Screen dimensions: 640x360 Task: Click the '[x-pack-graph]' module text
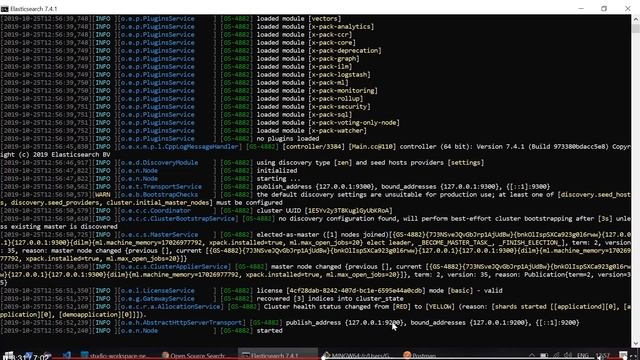[x=333, y=59]
